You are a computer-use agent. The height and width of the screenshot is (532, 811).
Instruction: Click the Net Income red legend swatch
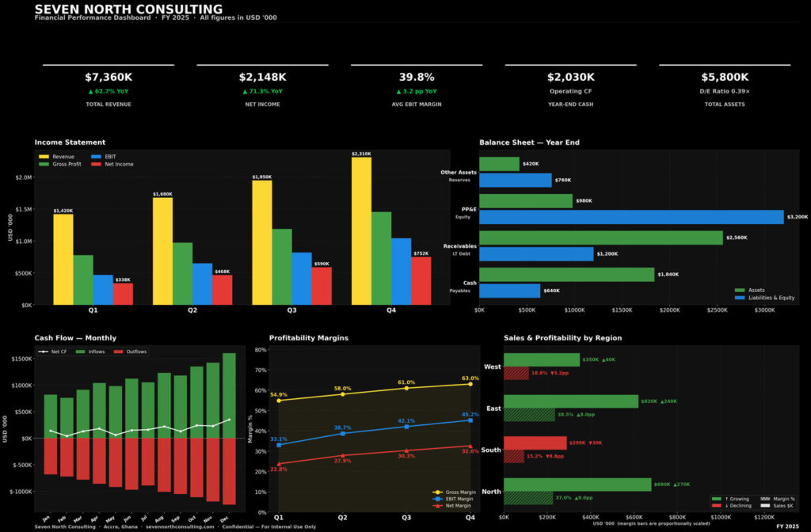[97, 165]
